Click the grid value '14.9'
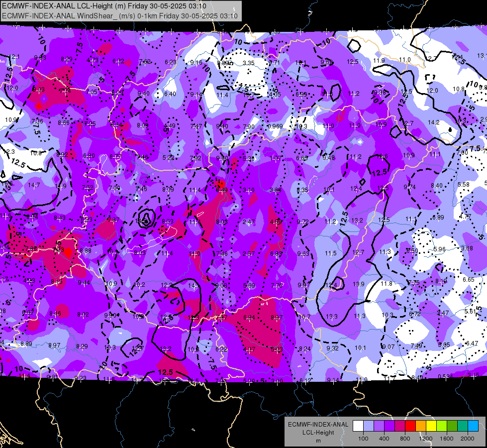The height and width of the screenshot is (448, 487). coord(60,186)
